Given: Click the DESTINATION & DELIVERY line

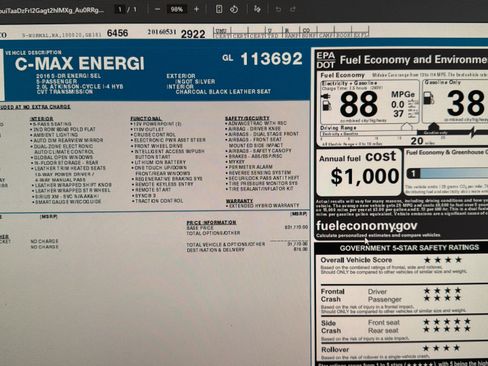Looking at the screenshot, I should (x=247, y=250).
